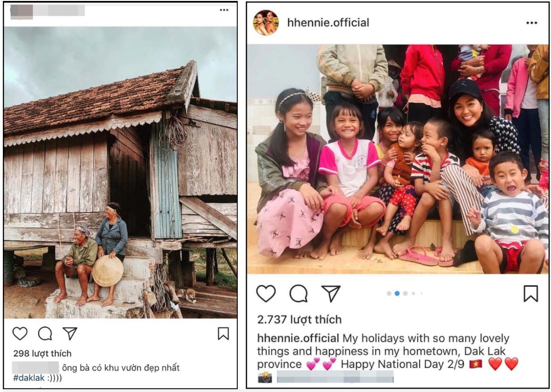
Task: Share the left post via paper plane
Action: 70,334
